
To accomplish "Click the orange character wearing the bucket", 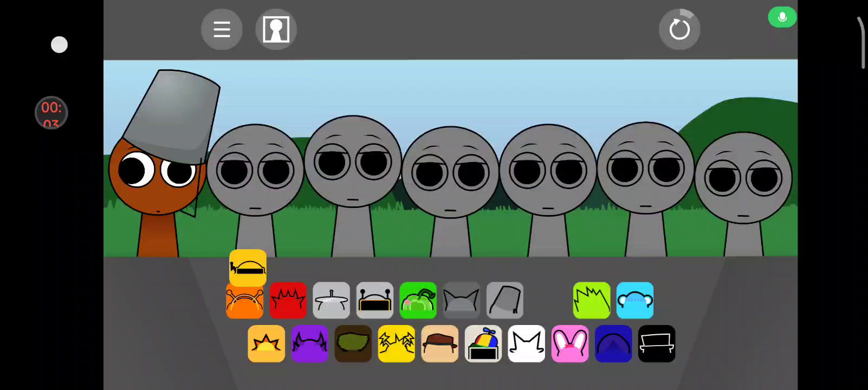I will pyautogui.click(x=157, y=173).
